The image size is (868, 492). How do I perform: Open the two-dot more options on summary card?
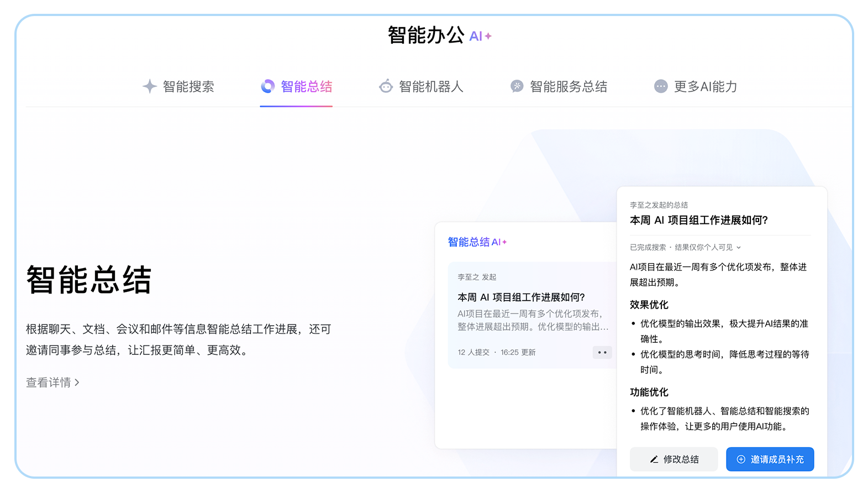602,352
